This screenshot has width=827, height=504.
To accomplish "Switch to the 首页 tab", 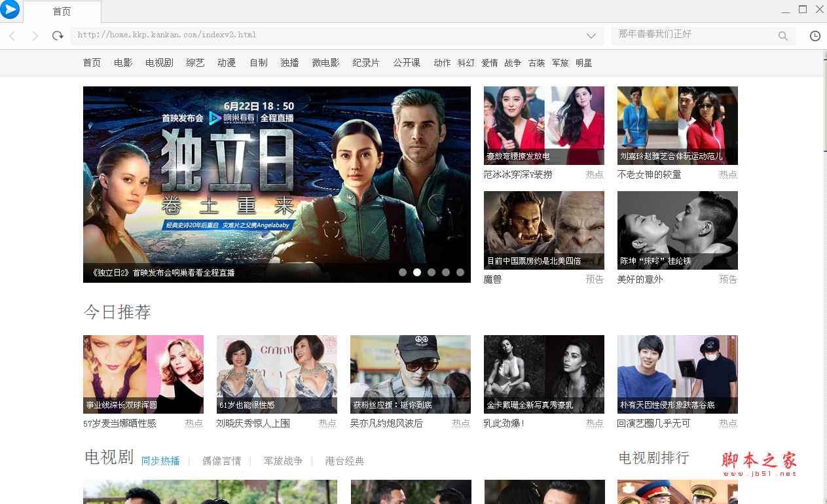I will (62, 12).
